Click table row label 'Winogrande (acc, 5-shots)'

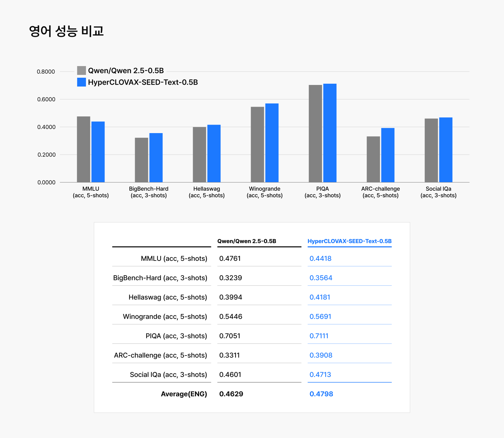pyautogui.click(x=165, y=317)
